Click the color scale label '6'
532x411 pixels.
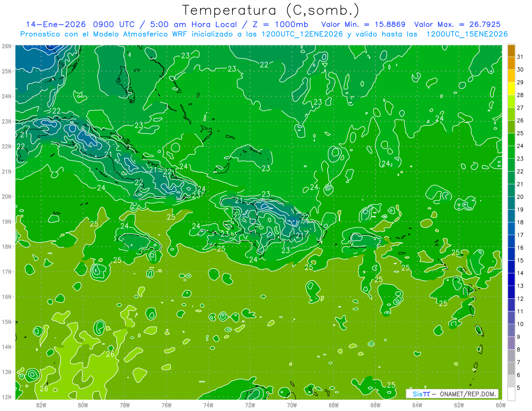pyautogui.click(x=519, y=375)
